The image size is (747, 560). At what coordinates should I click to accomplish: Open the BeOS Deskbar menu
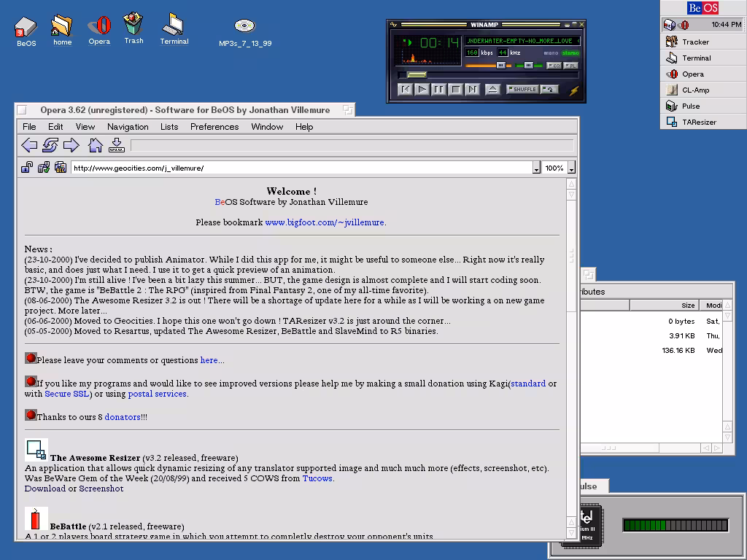coord(703,8)
